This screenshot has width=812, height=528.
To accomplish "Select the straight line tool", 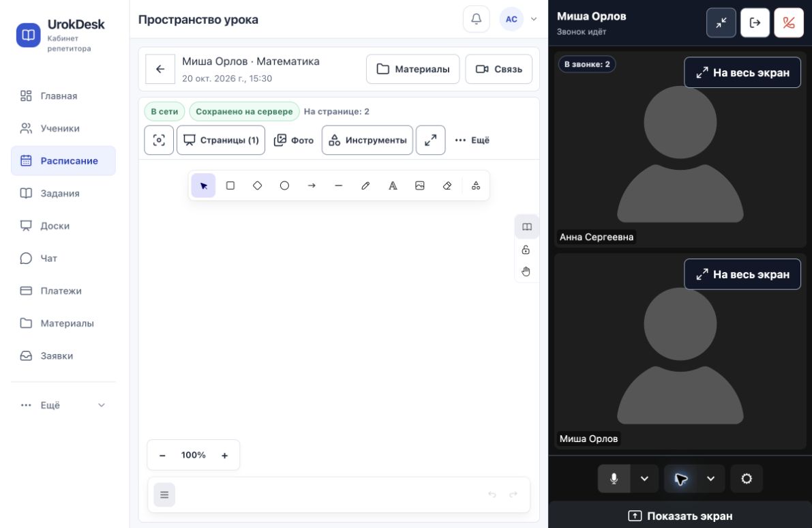I will pos(338,186).
